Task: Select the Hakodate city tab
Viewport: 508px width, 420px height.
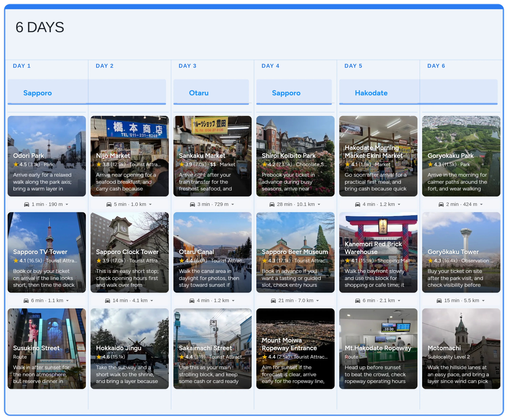Action: coord(371,93)
